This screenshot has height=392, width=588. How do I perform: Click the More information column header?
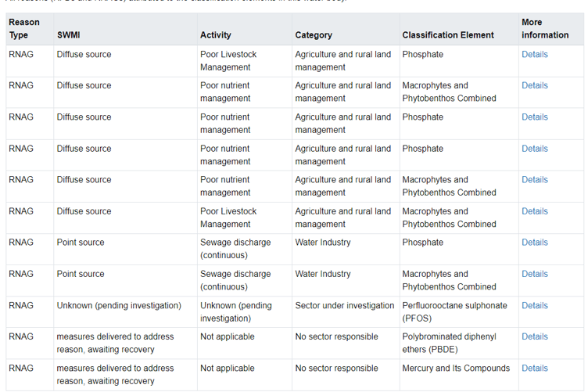tap(545, 29)
